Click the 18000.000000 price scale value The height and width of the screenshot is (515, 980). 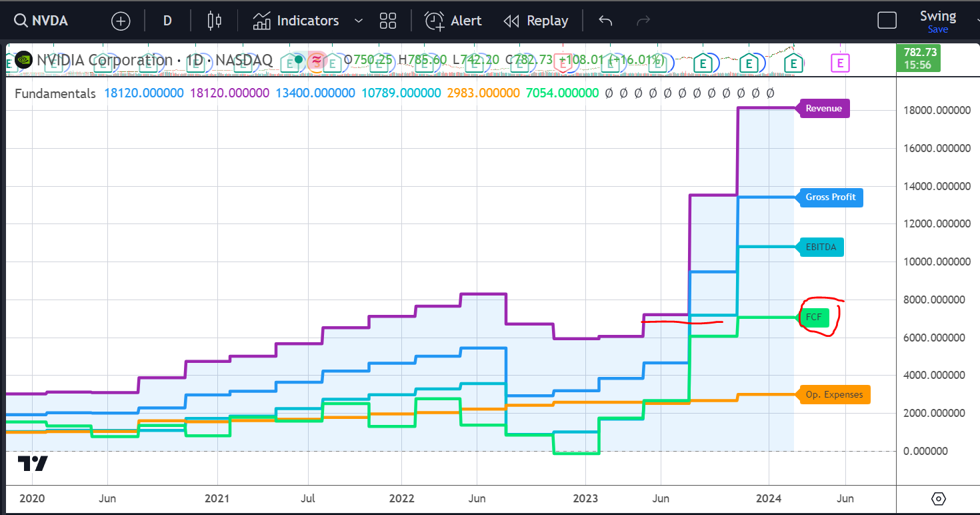pyautogui.click(x=937, y=110)
